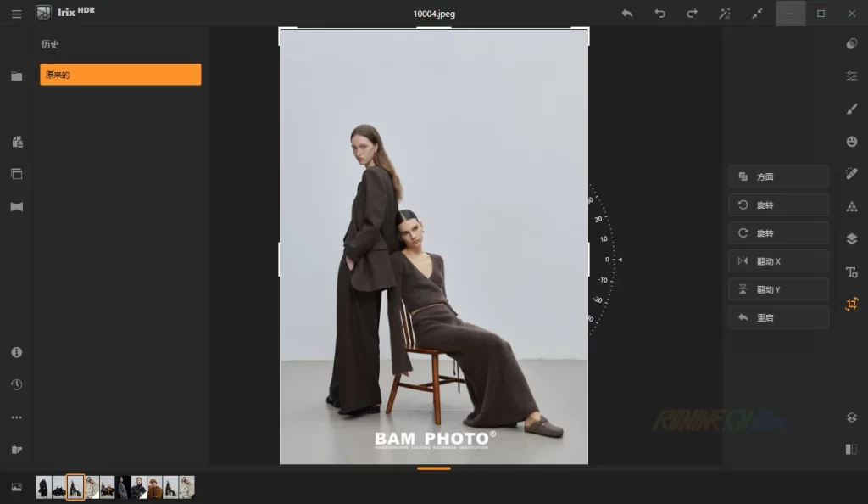Select the Crop tool in right sidebar
Image resolution: width=868 pixels, height=504 pixels.
[851, 305]
